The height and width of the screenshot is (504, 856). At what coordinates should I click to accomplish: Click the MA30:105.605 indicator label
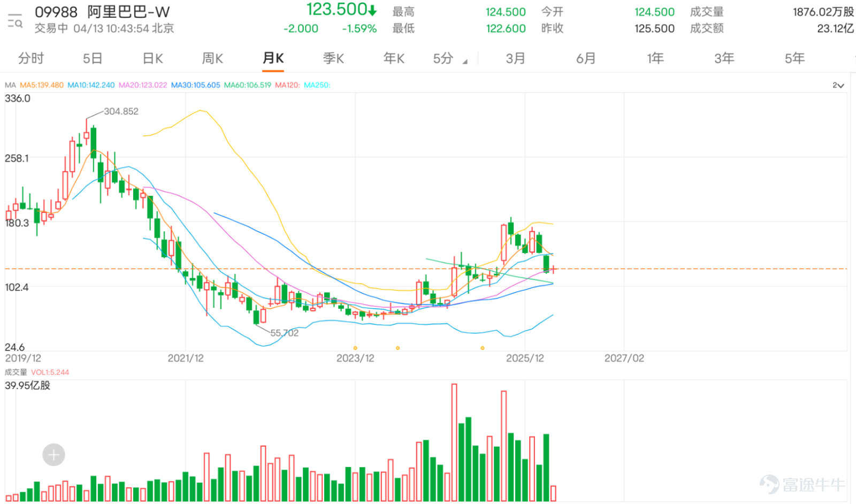point(195,85)
